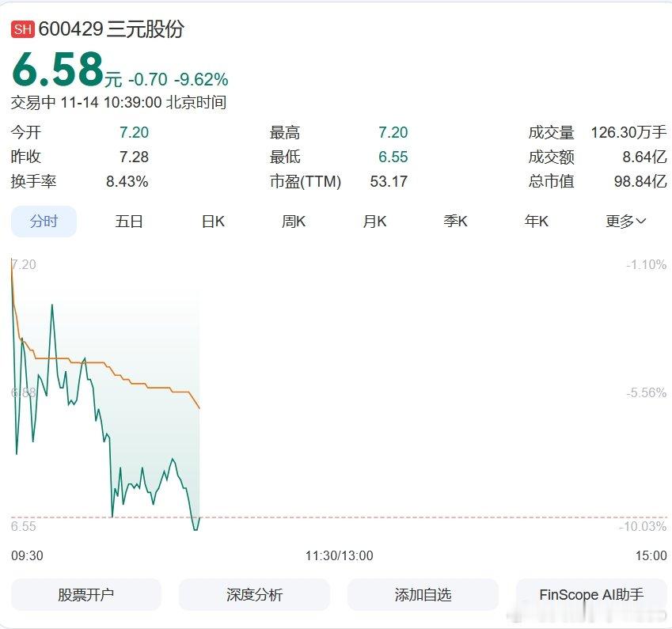672x629 pixels.
Task: Click the -10.03% right axis label
Action: (643, 526)
